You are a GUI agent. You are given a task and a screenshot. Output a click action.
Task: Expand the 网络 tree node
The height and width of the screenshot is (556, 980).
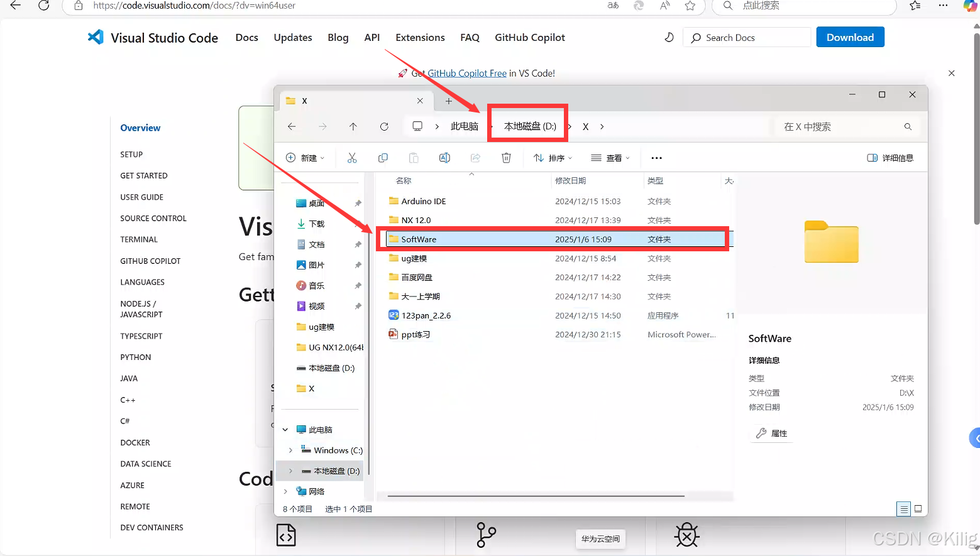click(285, 491)
